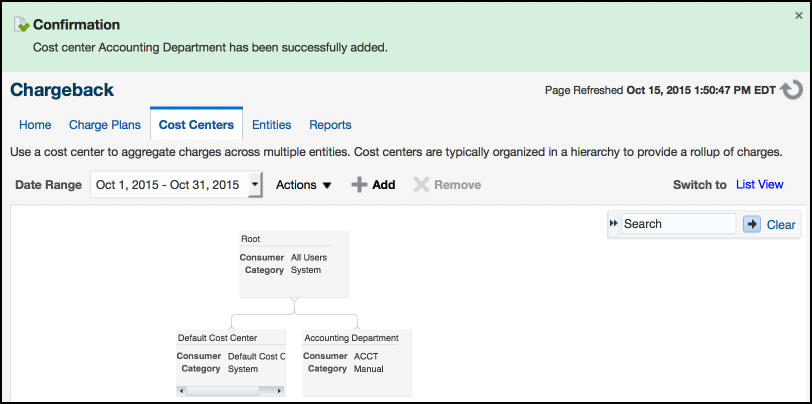The width and height of the screenshot is (812, 404).
Task: Click into the Search input field
Action: 677,224
